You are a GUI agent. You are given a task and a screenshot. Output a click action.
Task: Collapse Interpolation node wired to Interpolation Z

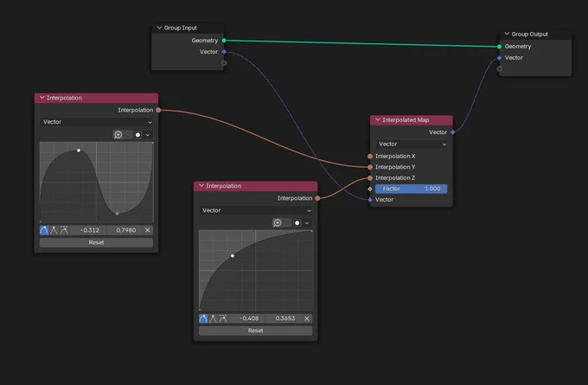point(201,186)
